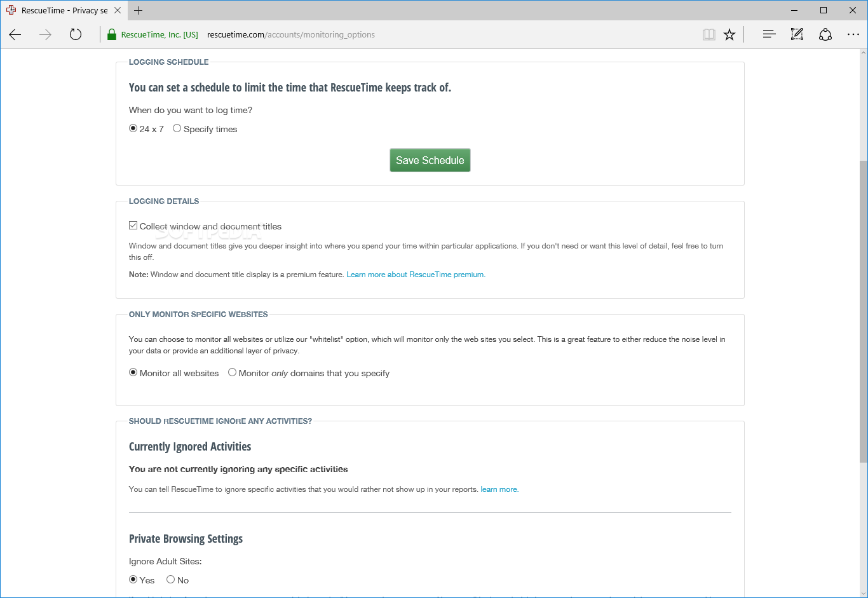The width and height of the screenshot is (868, 598).
Task: Choose Yes for Ignore Adult Sites
Action: [133, 580]
